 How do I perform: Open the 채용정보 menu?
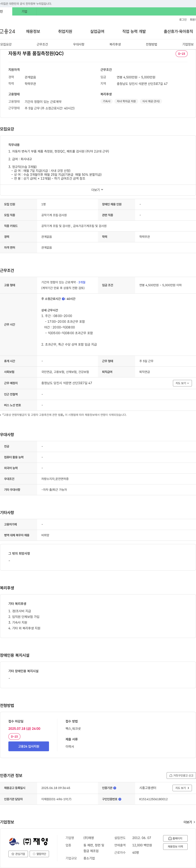(33, 31)
